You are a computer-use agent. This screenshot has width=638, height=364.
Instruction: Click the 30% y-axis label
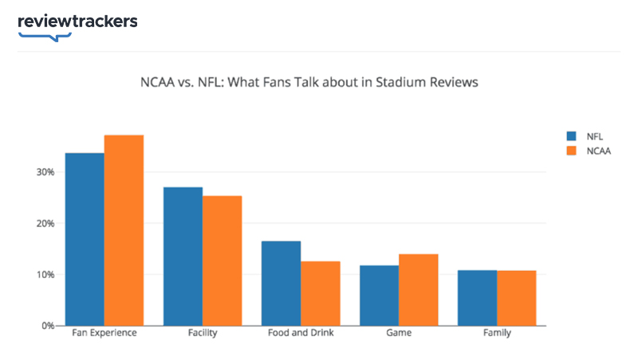(x=44, y=172)
